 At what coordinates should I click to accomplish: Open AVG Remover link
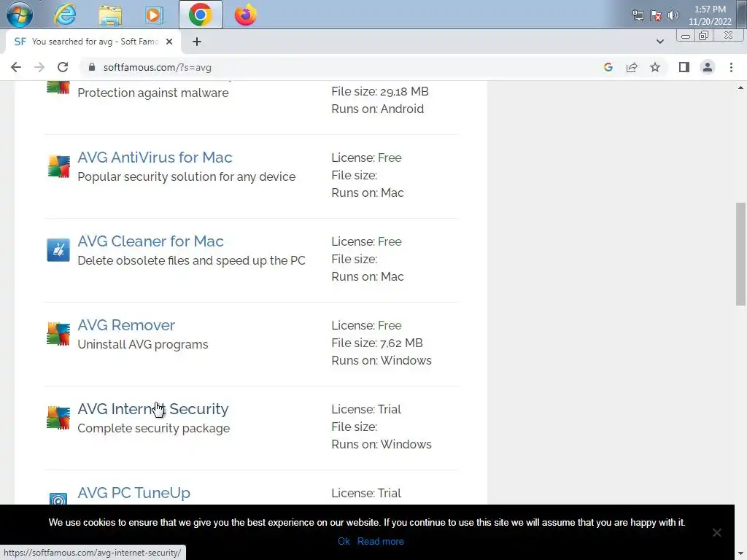[x=126, y=324]
